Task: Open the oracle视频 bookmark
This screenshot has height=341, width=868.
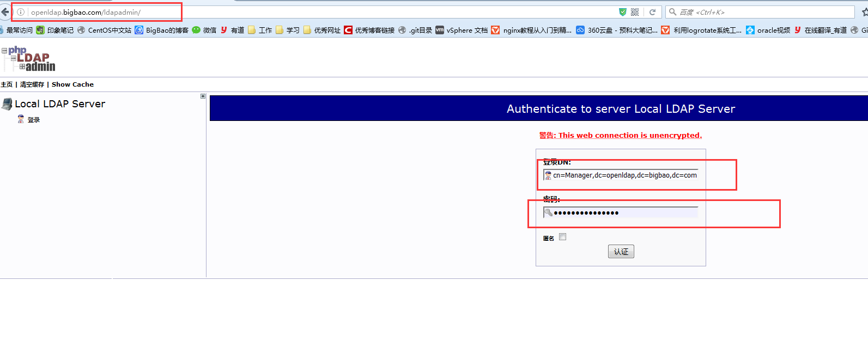Action: (x=768, y=30)
